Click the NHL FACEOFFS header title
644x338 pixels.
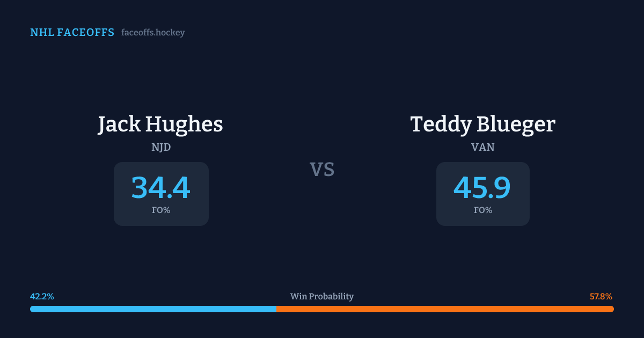72,33
